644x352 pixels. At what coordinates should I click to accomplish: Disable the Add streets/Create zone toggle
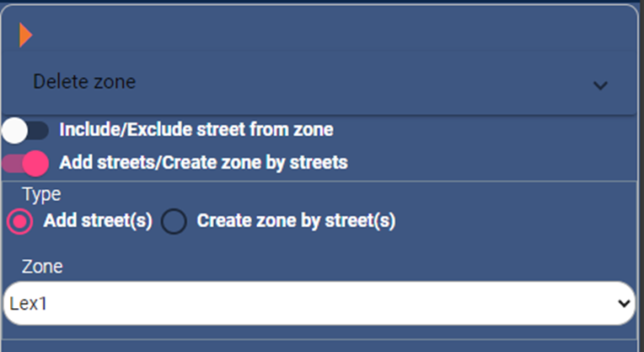point(25,162)
